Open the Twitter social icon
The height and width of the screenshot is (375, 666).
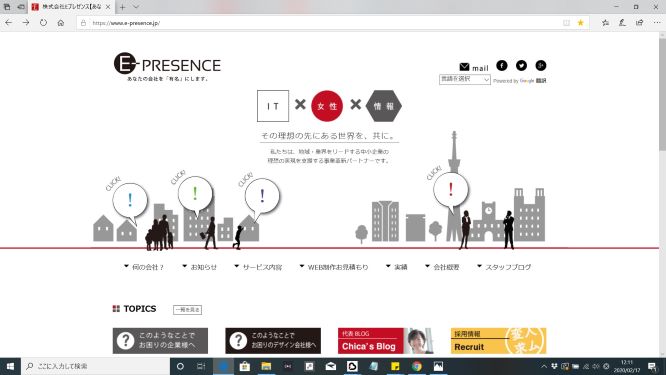tap(521, 65)
